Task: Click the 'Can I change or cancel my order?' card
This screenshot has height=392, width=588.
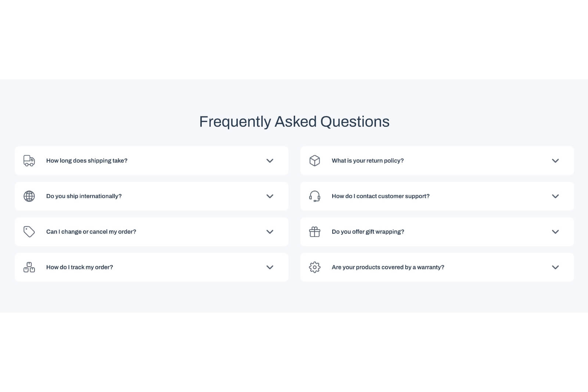Action: 151,231
